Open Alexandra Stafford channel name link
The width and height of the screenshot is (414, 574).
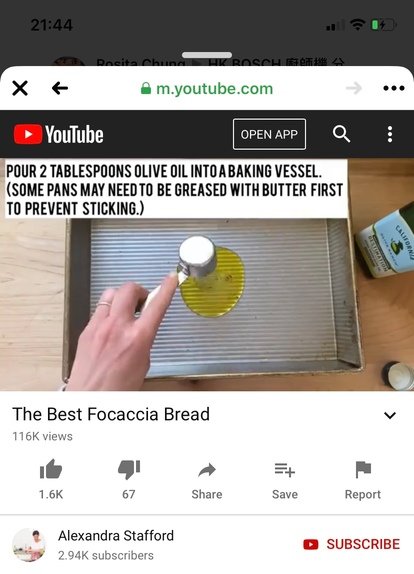coord(116,536)
